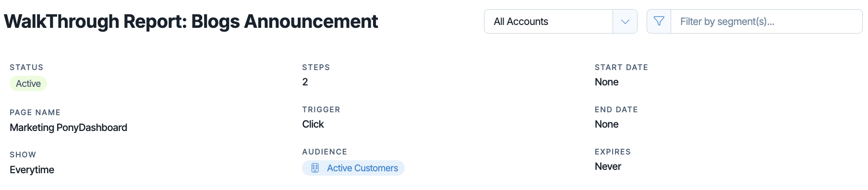Click the PAGE NAME field label
Screen dimensions: 868x190
coord(35,112)
